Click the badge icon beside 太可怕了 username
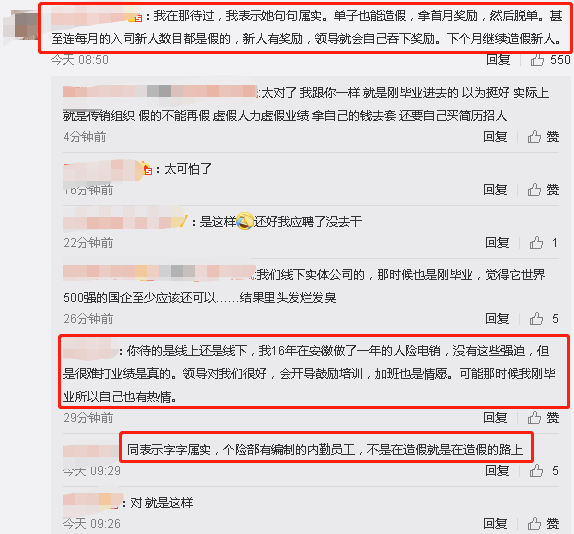The height and width of the screenshot is (534, 574). pyautogui.click(x=147, y=169)
